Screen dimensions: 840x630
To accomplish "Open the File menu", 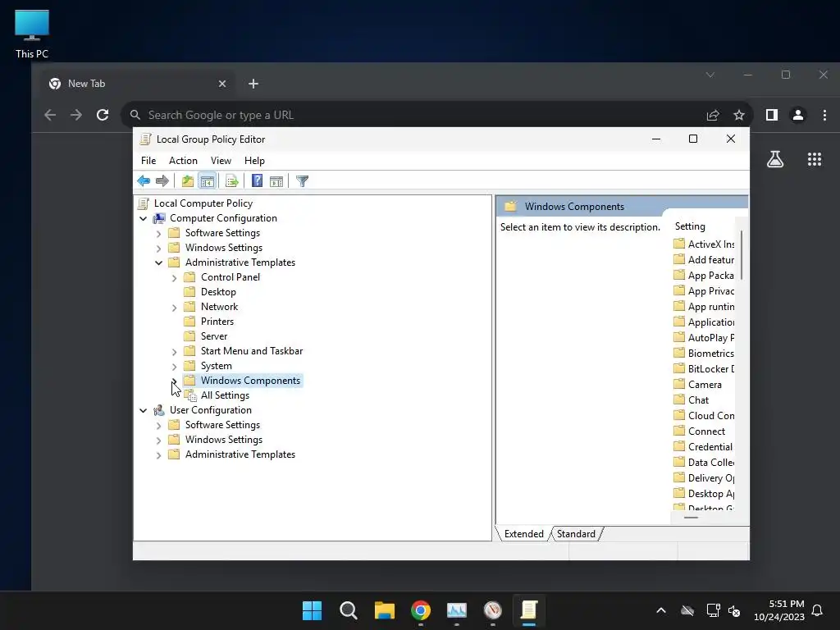I will pyautogui.click(x=148, y=161).
